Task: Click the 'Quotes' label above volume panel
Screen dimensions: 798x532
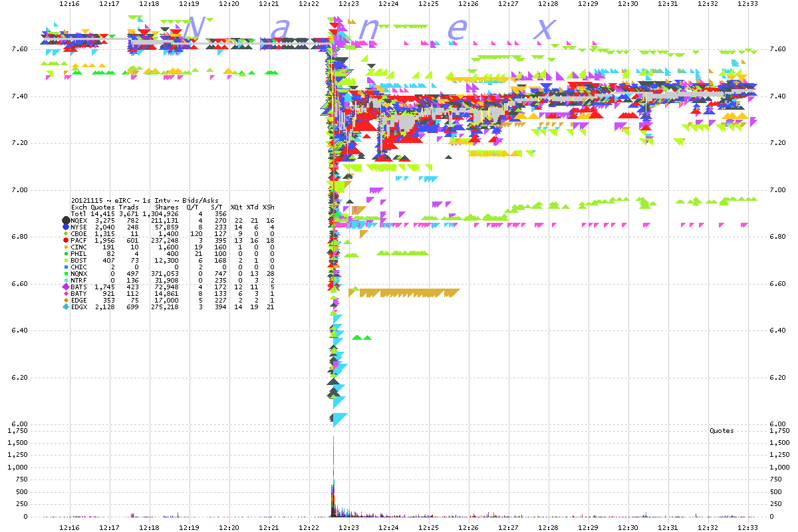Action: pos(722,431)
